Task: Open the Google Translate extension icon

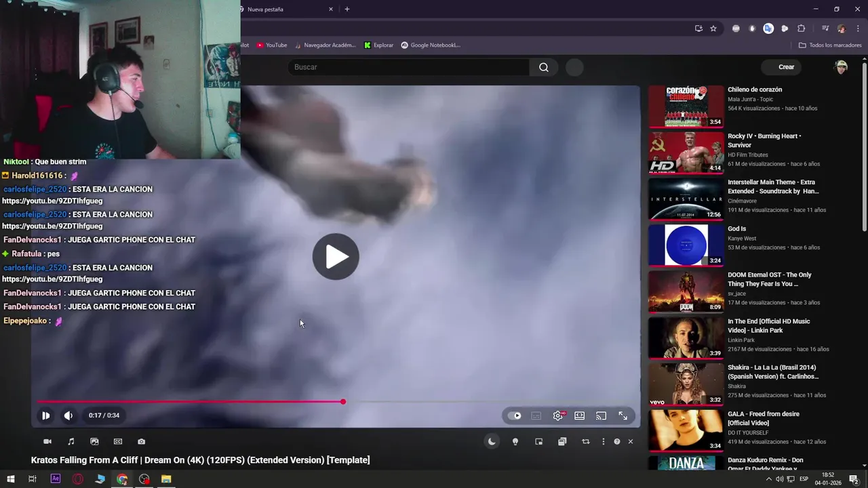Action: tap(768, 28)
